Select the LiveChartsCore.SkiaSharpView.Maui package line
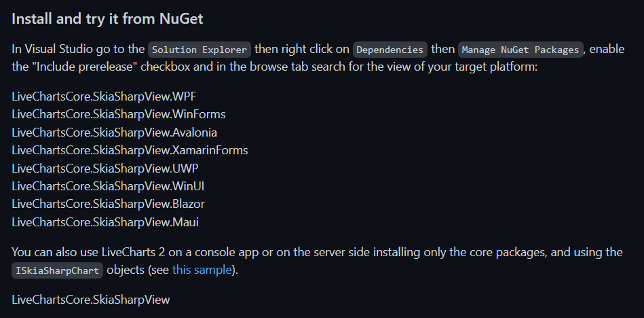The image size is (644, 318). pyautogui.click(x=105, y=222)
